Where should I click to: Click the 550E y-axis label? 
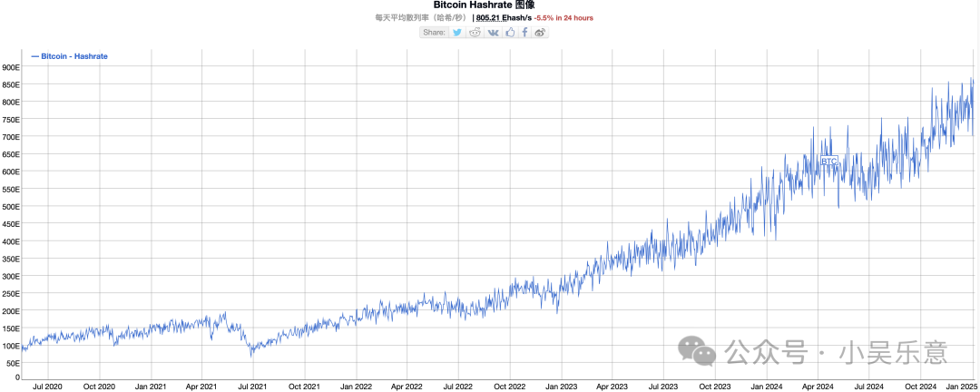pyautogui.click(x=11, y=188)
